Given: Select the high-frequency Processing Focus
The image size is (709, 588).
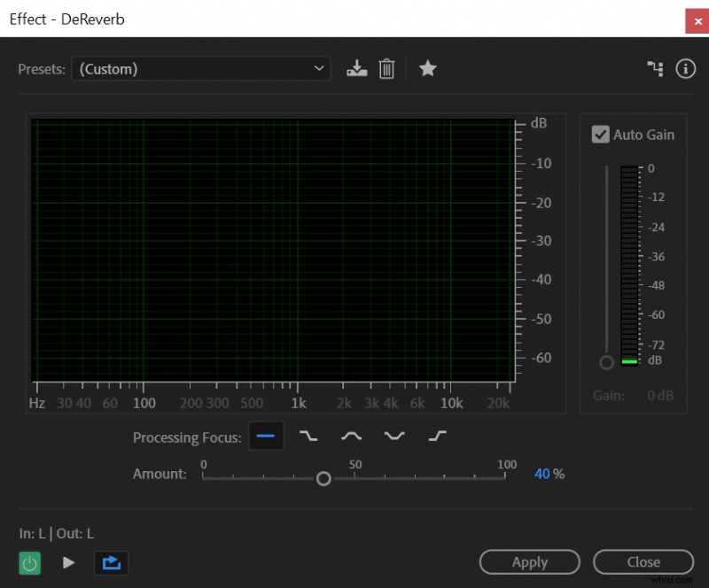Looking at the screenshot, I should (x=436, y=436).
